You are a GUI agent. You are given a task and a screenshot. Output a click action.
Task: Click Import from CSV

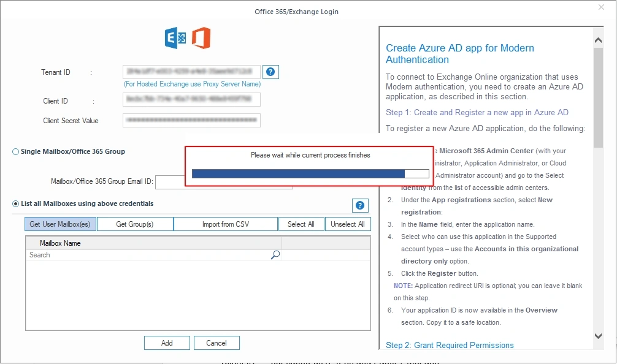pos(225,224)
